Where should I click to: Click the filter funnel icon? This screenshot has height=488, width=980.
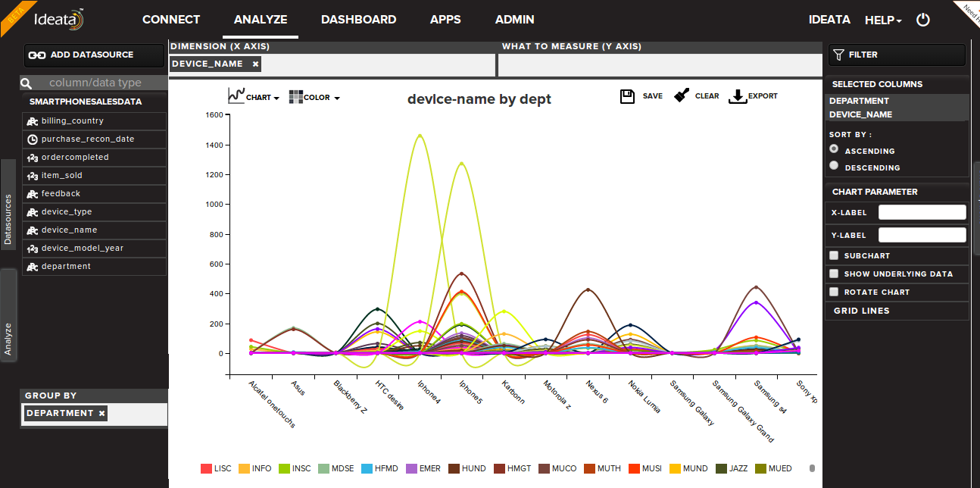tap(838, 55)
